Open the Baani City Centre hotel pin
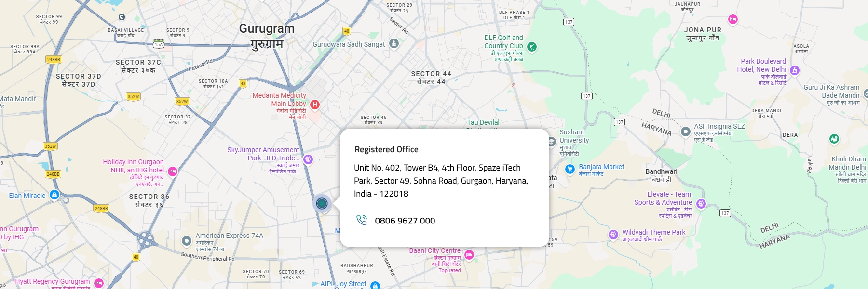Image resolution: width=868 pixels, height=289 pixels. coord(469,255)
